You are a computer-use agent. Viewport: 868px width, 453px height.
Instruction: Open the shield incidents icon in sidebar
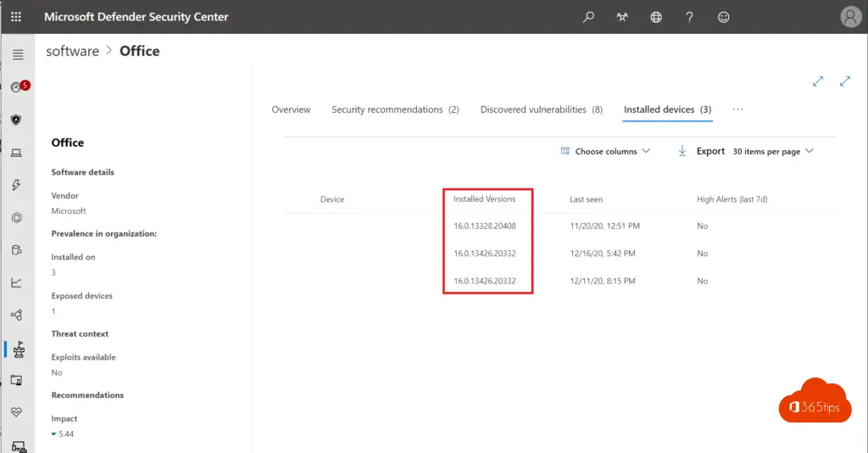click(16, 120)
